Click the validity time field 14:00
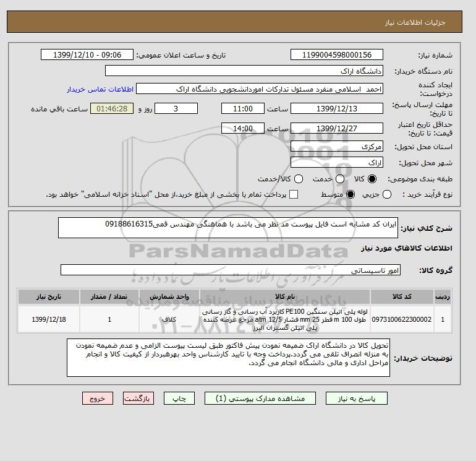This screenshot has width=476, height=461. point(243,128)
